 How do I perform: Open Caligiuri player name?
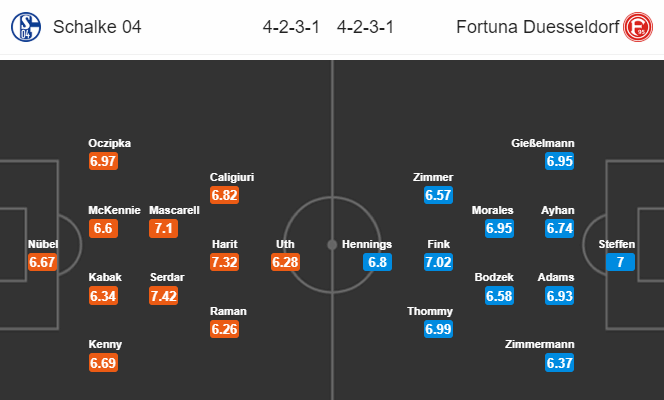pyautogui.click(x=232, y=177)
